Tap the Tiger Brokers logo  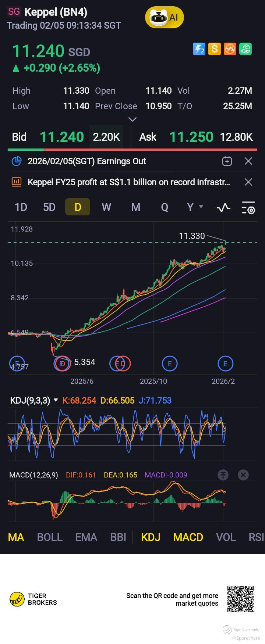coord(33,599)
